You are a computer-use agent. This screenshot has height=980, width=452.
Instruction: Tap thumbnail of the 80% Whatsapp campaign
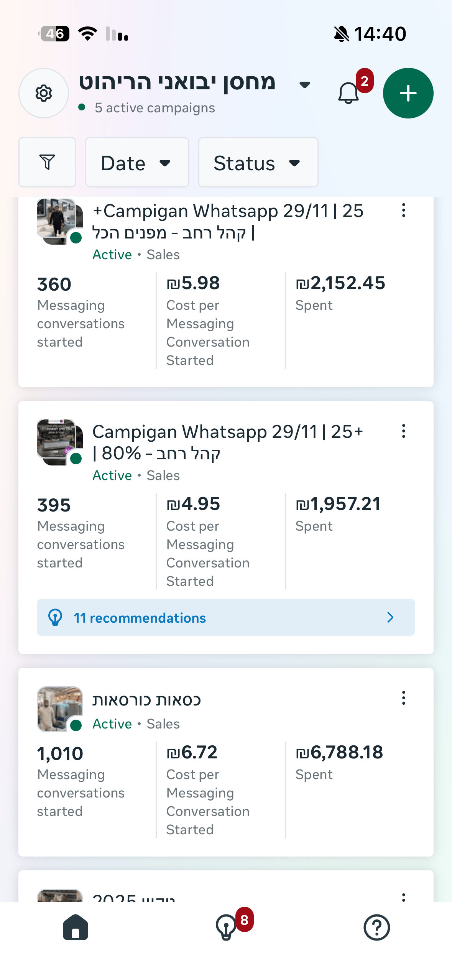59,442
